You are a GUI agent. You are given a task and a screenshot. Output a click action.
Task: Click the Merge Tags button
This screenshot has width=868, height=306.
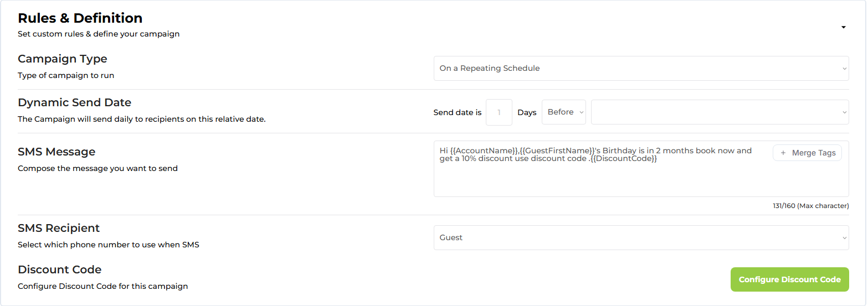pyautogui.click(x=807, y=153)
